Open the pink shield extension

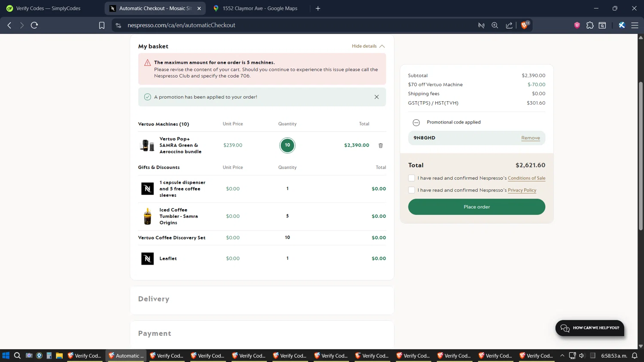click(x=577, y=25)
